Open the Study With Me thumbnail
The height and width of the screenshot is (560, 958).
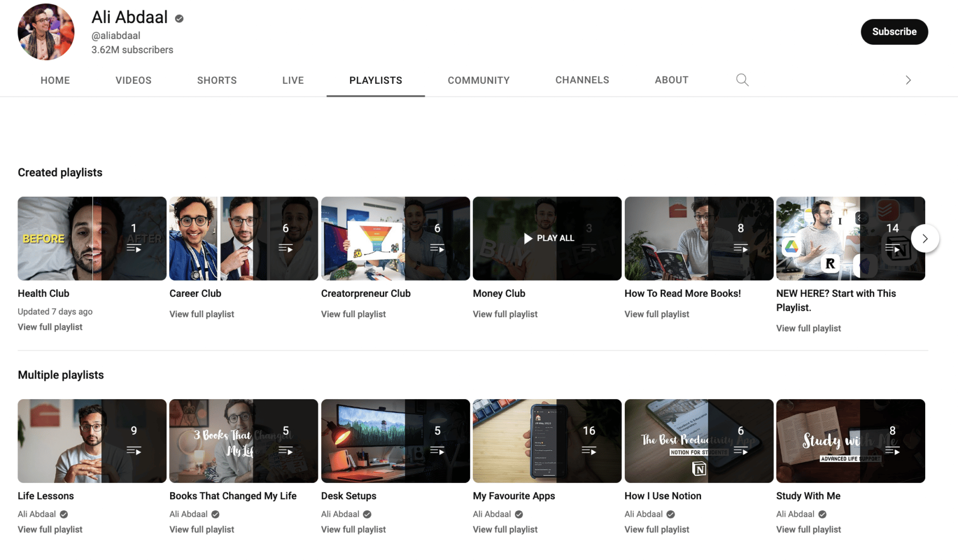point(850,441)
